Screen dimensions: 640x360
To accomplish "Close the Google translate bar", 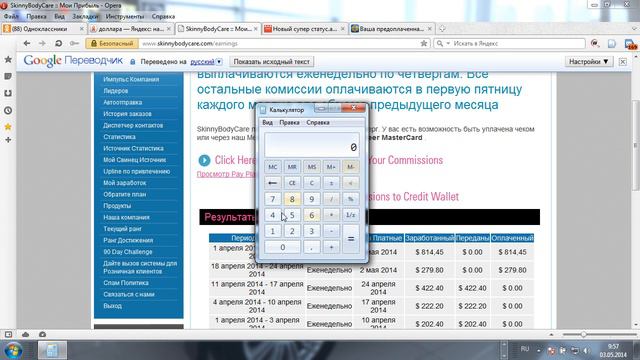I will pyautogui.click(x=622, y=62).
